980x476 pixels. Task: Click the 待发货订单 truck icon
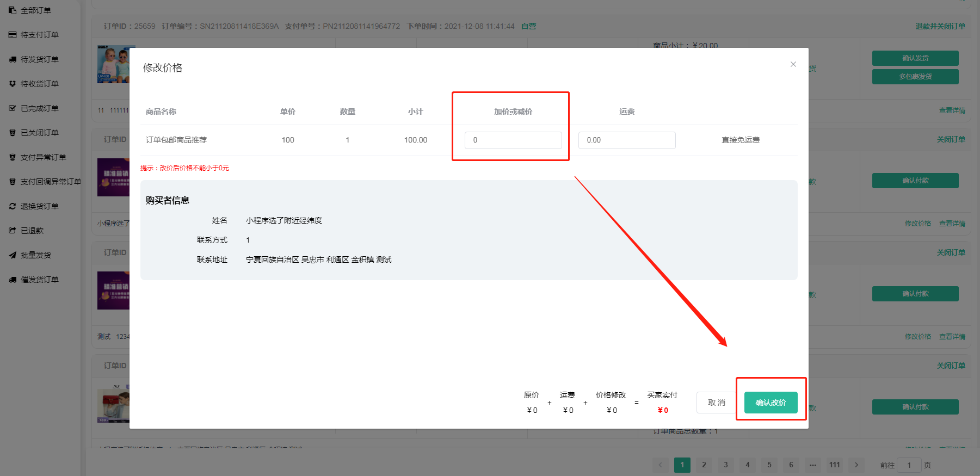pyautogui.click(x=13, y=59)
